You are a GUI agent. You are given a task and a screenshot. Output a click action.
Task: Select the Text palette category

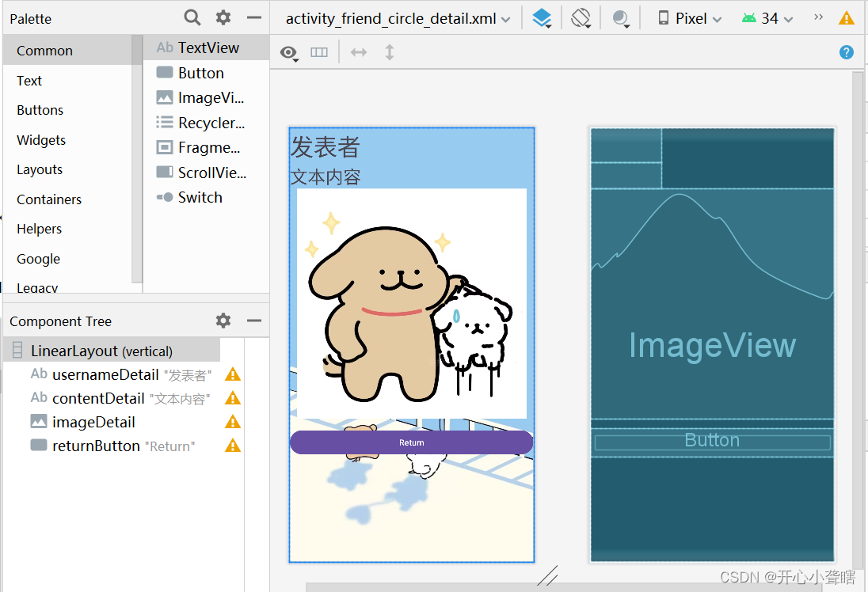(x=67, y=80)
